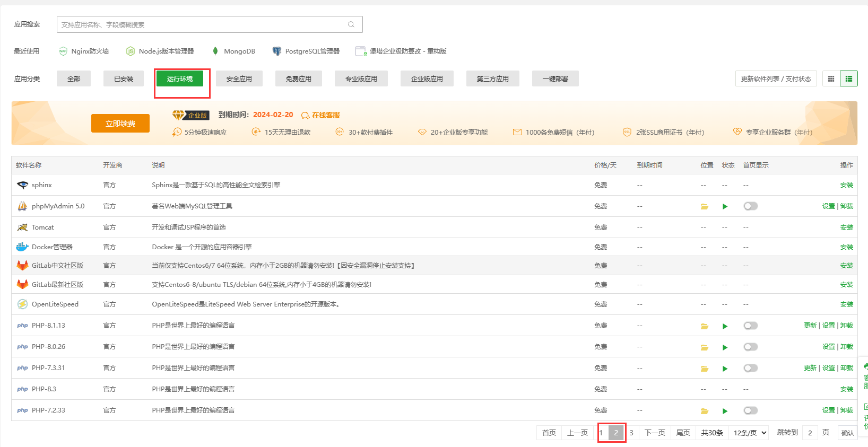Click the search magnifier icon
This screenshot has height=447, width=868.
[x=351, y=24]
